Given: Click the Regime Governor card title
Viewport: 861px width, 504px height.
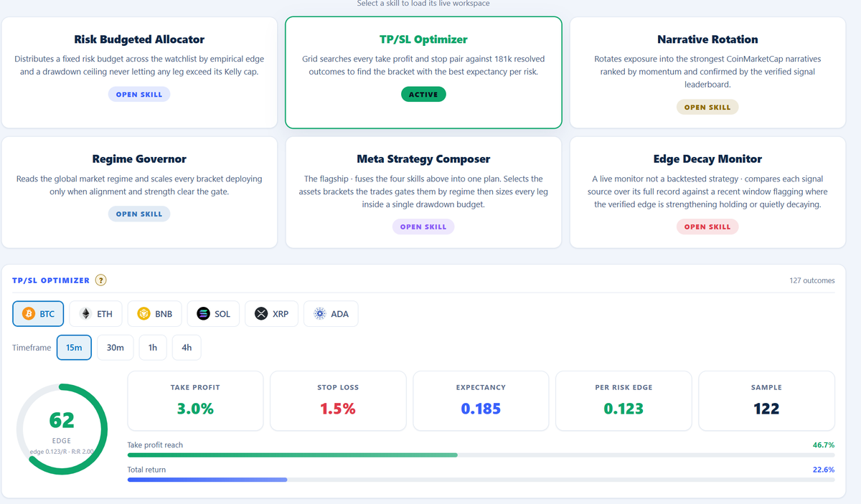Looking at the screenshot, I should [139, 159].
